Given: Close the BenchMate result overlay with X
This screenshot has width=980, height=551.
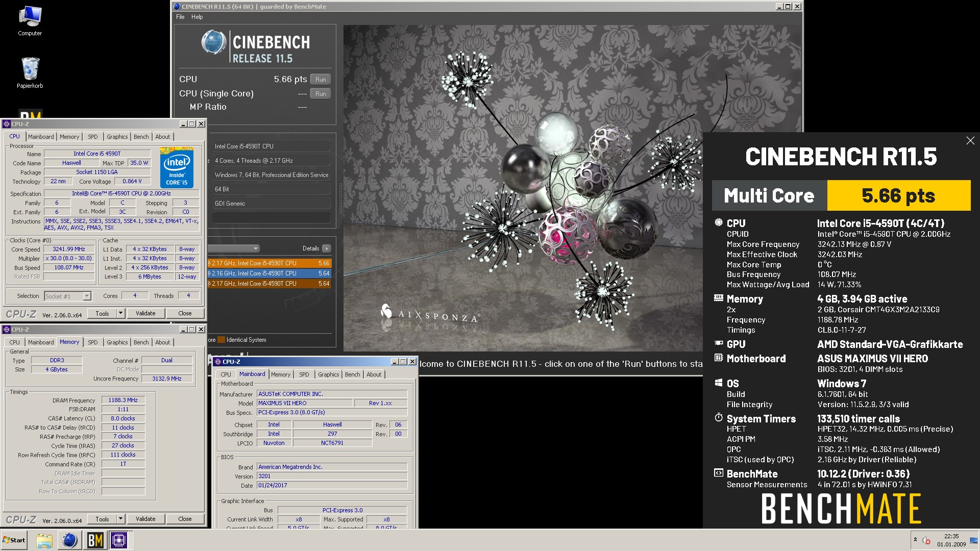Looking at the screenshot, I should coord(970,141).
